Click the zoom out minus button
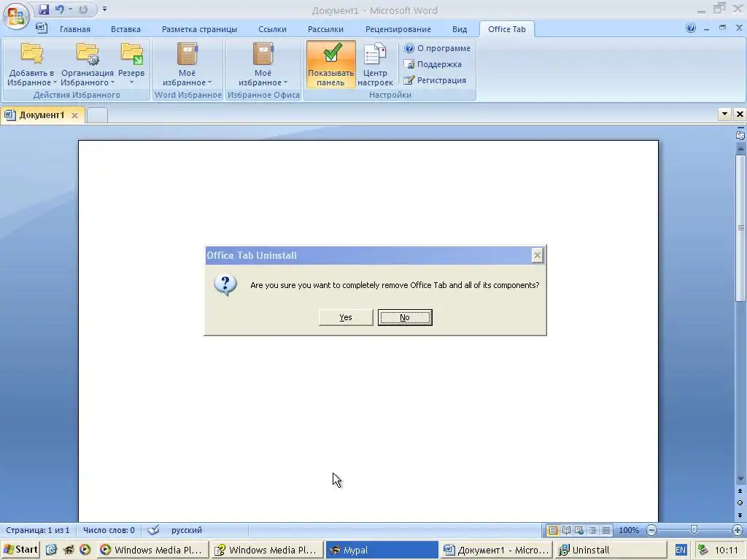This screenshot has height=560, width=747. [x=651, y=530]
